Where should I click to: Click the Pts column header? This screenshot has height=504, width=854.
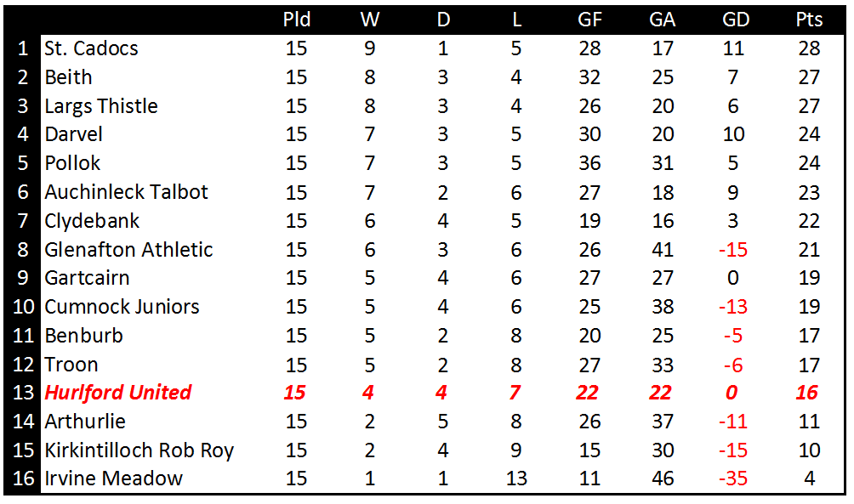809,20
